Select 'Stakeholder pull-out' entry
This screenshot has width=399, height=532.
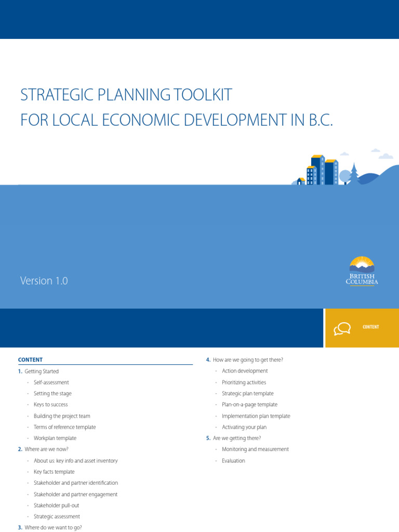pyautogui.click(x=56, y=506)
